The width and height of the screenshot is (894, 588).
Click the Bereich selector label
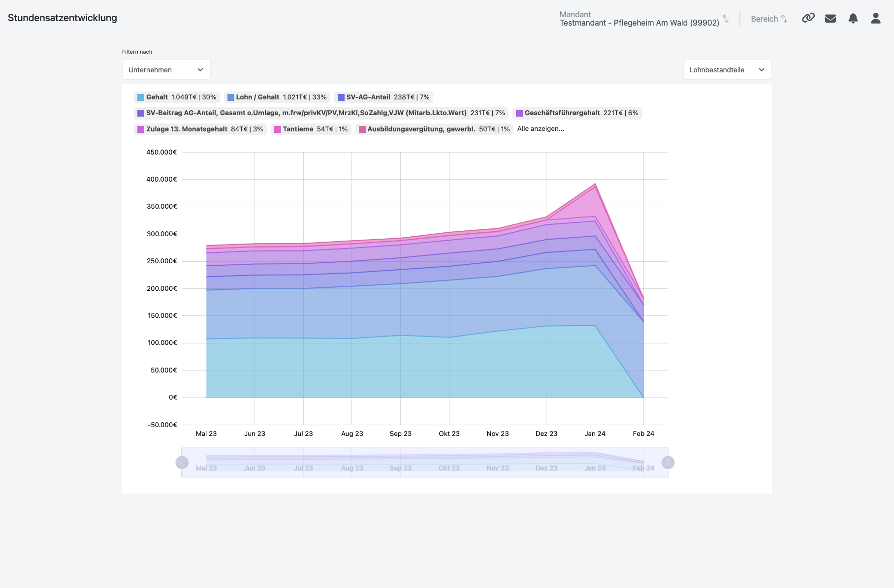[x=764, y=19]
